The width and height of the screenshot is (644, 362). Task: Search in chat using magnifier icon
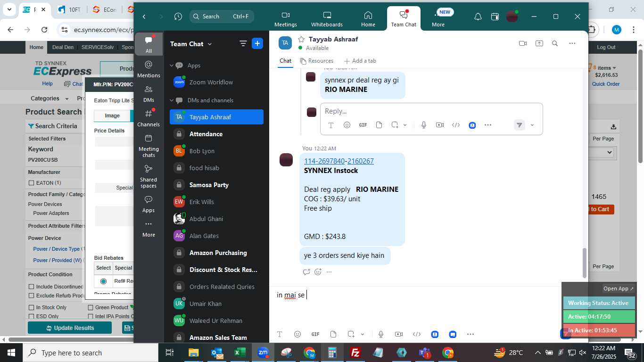(x=555, y=43)
